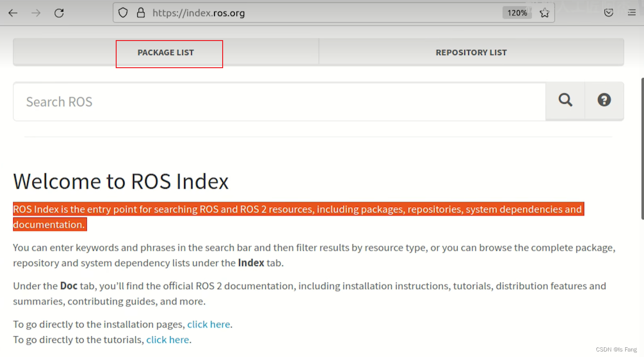Go back with the browser back arrow
This screenshot has height=357, width=644.
pos(13,13)
